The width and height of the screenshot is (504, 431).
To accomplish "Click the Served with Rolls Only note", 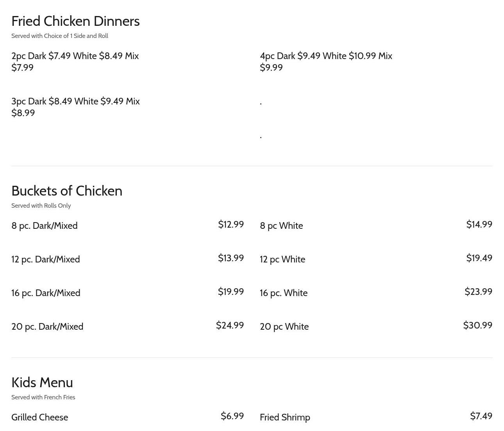I will pos(41,206).
